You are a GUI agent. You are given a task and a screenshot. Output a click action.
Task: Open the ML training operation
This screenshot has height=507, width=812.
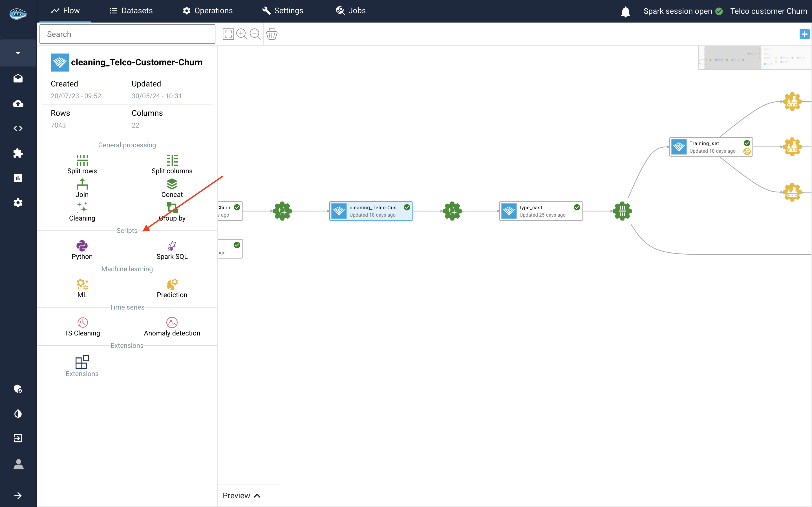(82, 284)
